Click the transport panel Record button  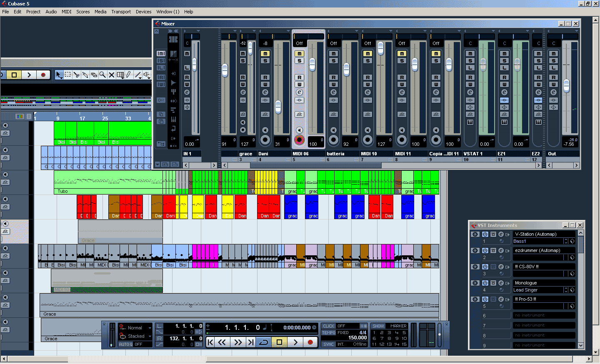310,342
